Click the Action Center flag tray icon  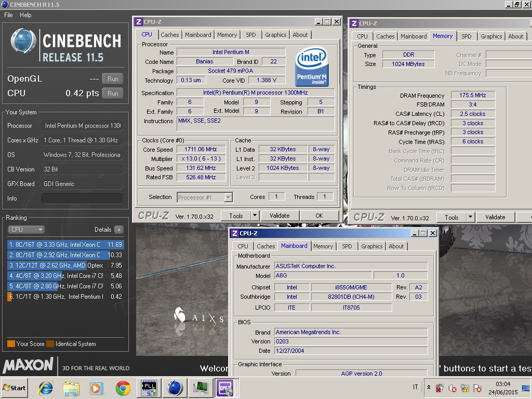point(477,388)
